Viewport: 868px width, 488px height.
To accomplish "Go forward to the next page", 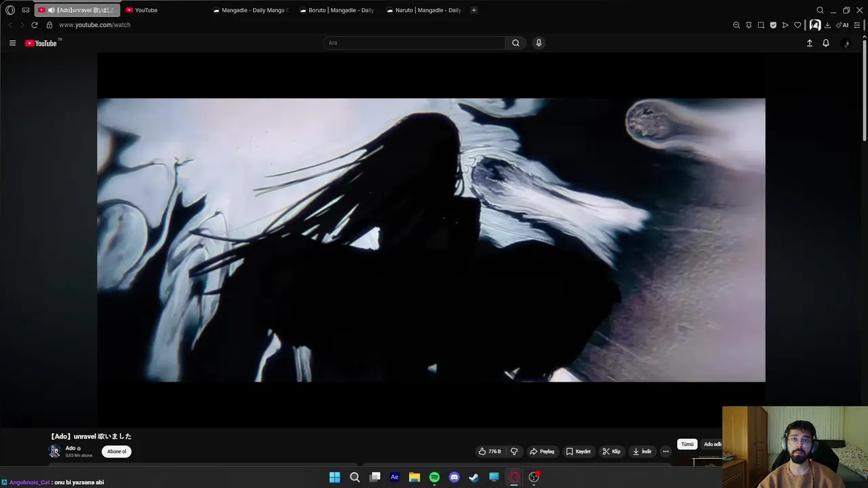I will pos(22,25).
